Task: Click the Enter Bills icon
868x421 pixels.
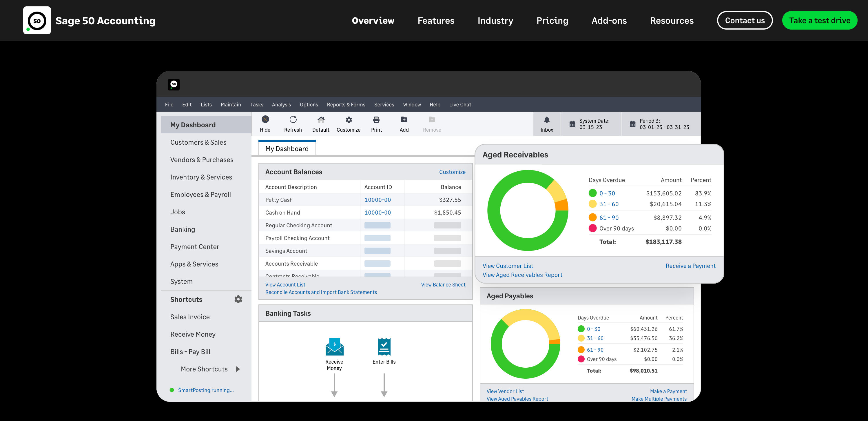Action: (384, 347)
